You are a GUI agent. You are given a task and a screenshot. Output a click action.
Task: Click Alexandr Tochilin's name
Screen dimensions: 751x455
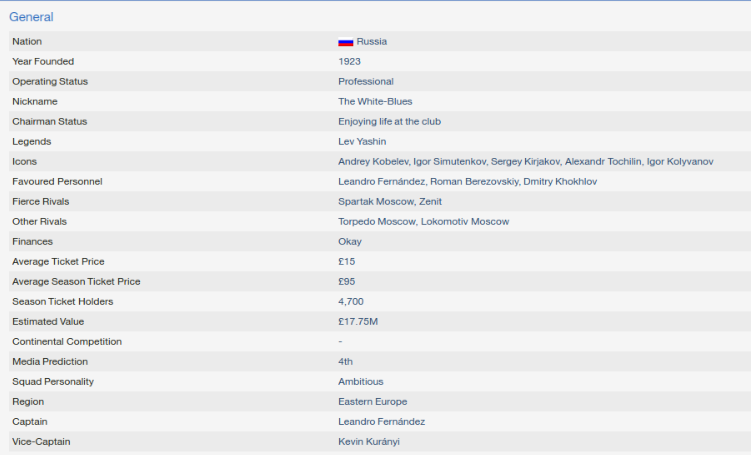click(x=602, y=162)
